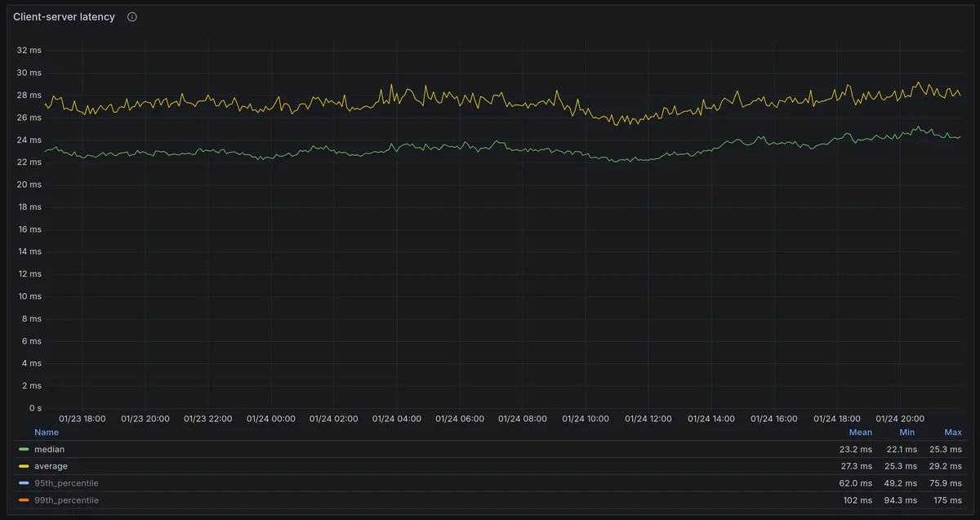Viewport: 980px width, 520px height.
Task: Click 99th_percentile max value 175 ms
Action: coord(947,500)
